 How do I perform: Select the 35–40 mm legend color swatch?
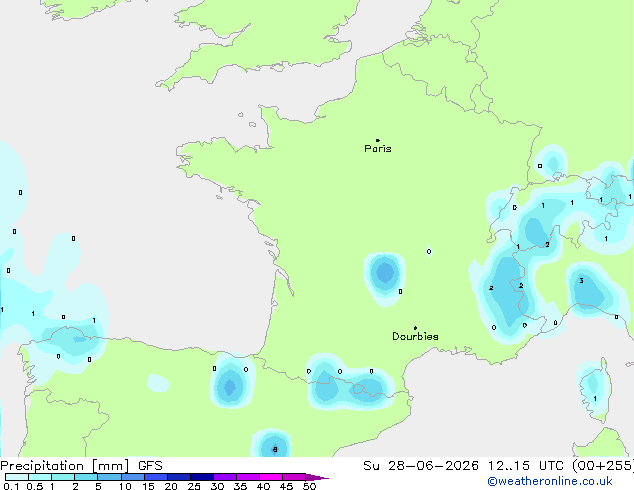(x=248, y=477)
